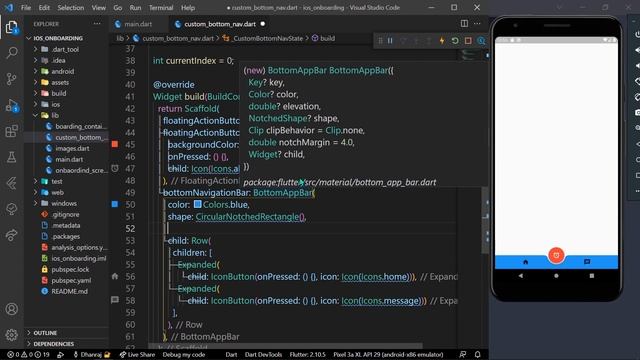Click the Colors.blue color swatch on line 50
Screen dimensions: 640x360
click(198, 204)
